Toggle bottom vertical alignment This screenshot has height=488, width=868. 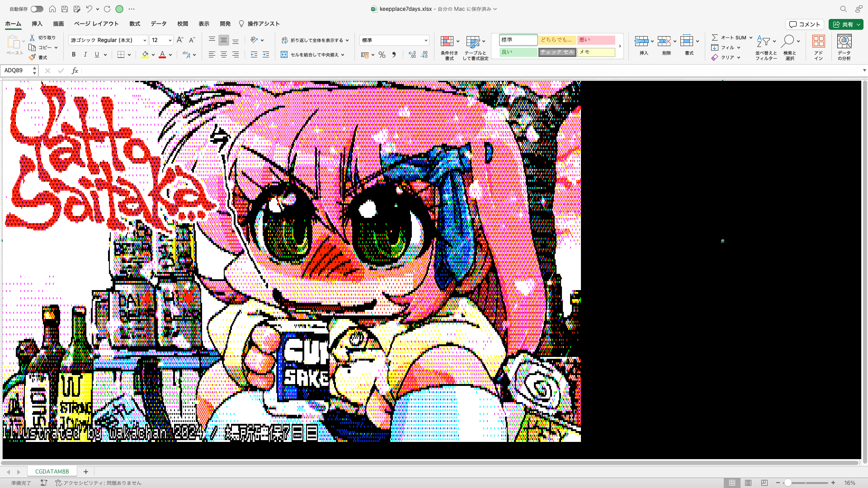[235, 40]
